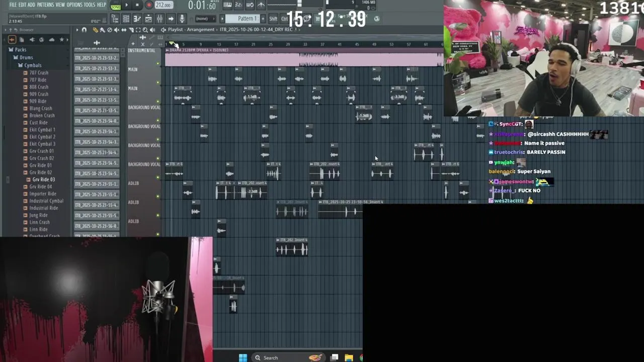Toggle the 3-2 countdown before recording icon

click(x=238, y=5)
